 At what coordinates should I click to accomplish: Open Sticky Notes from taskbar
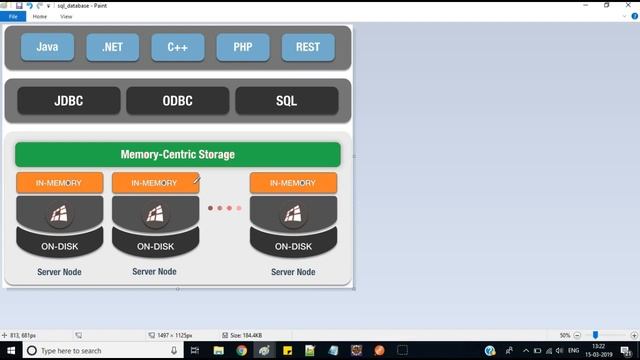click(x=287, y=351)
